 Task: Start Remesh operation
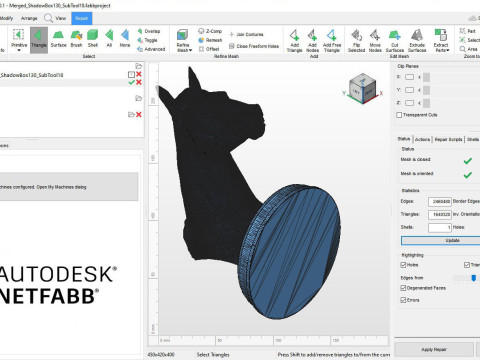(x=210, y=40)
